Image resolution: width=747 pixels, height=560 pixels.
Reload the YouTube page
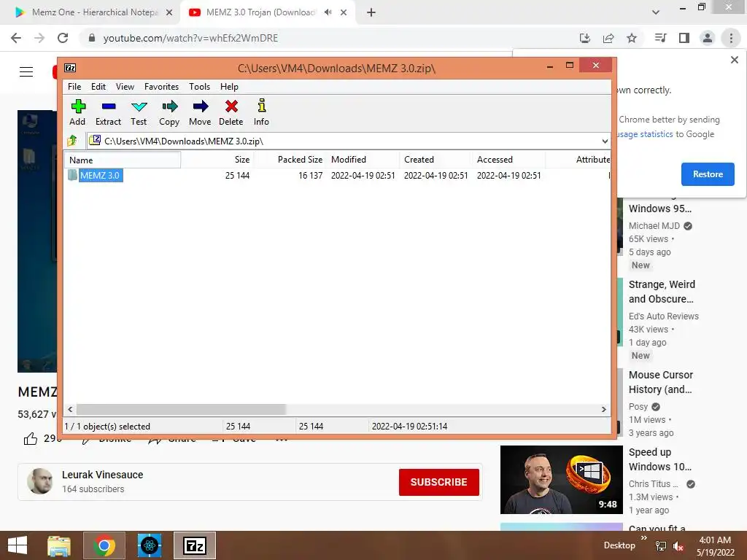(63, 38)
